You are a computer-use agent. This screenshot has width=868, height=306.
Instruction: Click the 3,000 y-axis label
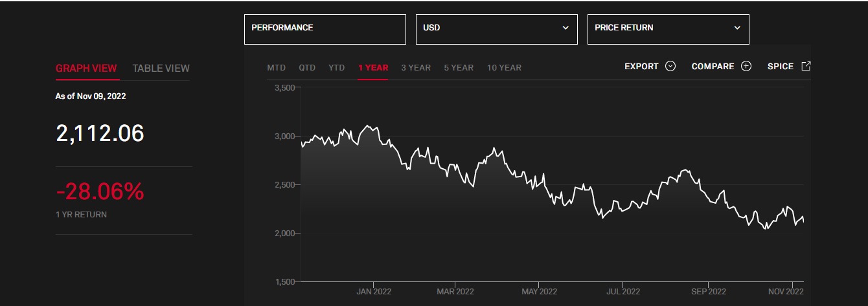tap(285, 137)
